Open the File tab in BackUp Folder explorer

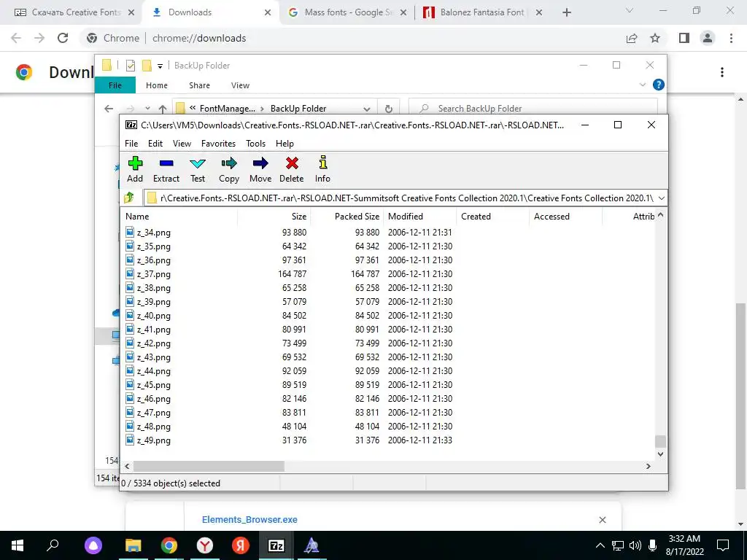115,85
